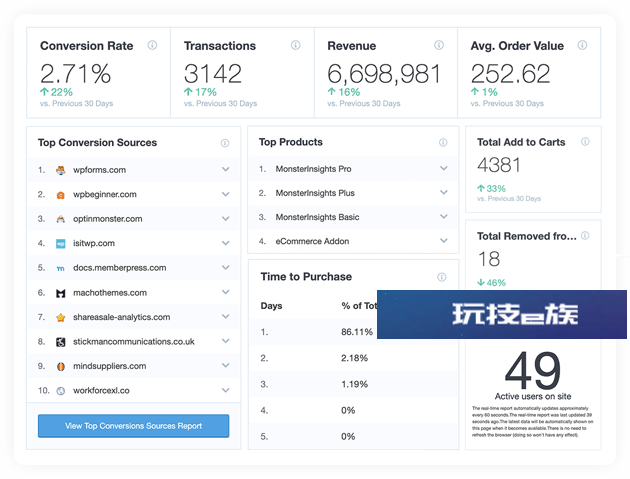Click the 86.11% time to purchase value
Screen dimensions: 630x479
click(x=357, y=332)
